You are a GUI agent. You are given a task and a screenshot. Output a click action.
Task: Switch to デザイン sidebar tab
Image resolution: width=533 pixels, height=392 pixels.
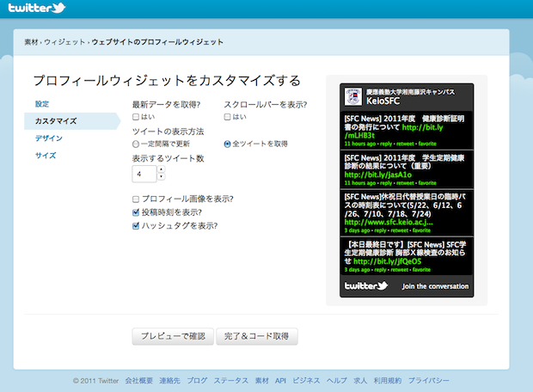click(x=48, y=138)
